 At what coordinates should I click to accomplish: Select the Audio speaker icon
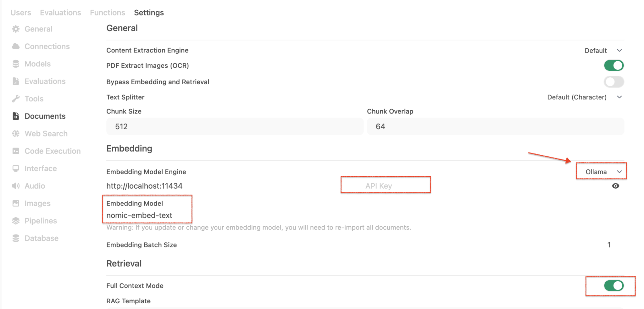click(x=16, y=186)
